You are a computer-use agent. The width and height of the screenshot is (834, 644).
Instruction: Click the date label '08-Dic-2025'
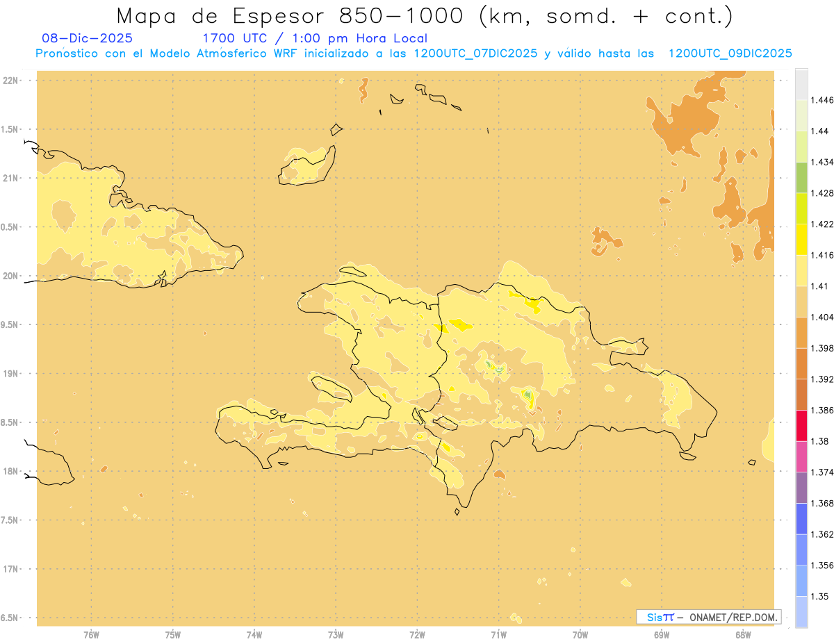[x=88, y=38]
